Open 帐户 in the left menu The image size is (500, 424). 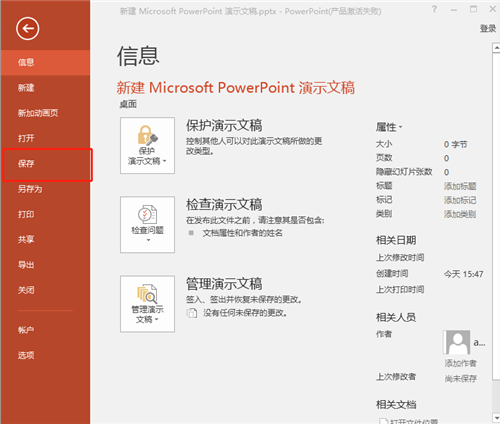[45, 330]
